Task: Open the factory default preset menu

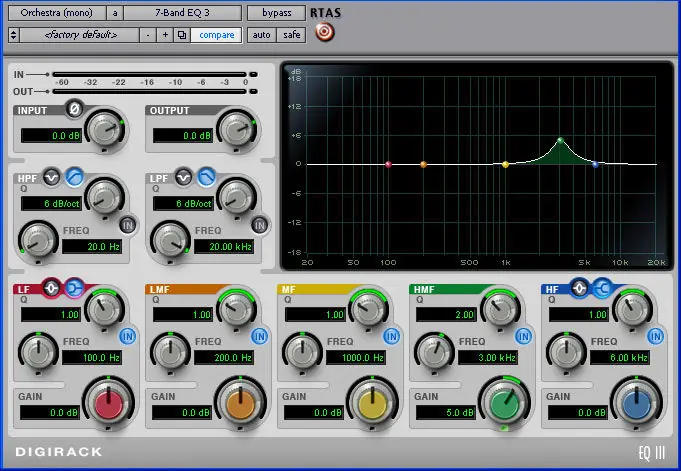Action: [80, 35]
